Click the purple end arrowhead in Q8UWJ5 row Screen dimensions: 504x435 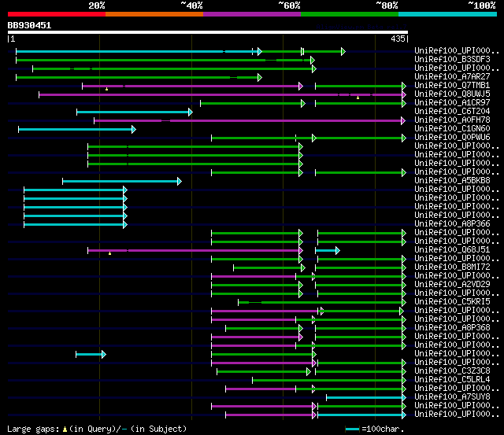[x=404, y=94]
